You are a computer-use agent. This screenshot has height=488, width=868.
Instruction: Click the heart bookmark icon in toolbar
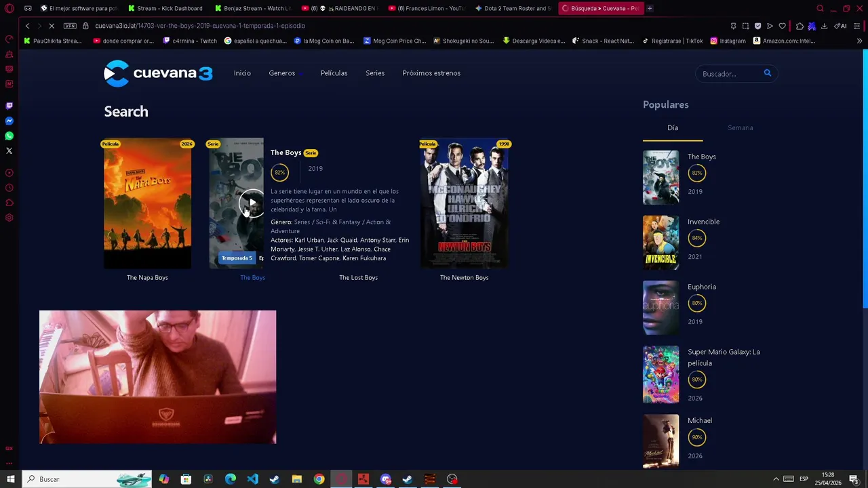click(782, 26)
